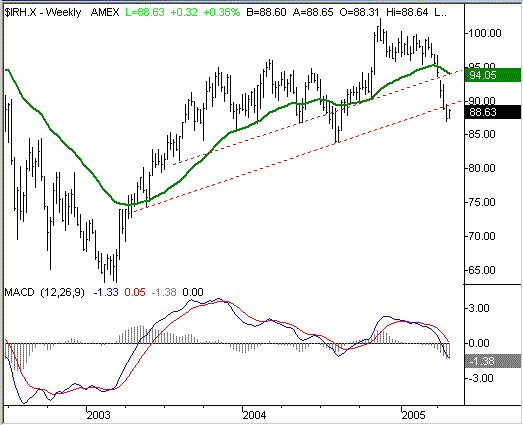523x425 pixels.
Task: Click the 65.00 price axis label
Action: click(x=482, y=270)
